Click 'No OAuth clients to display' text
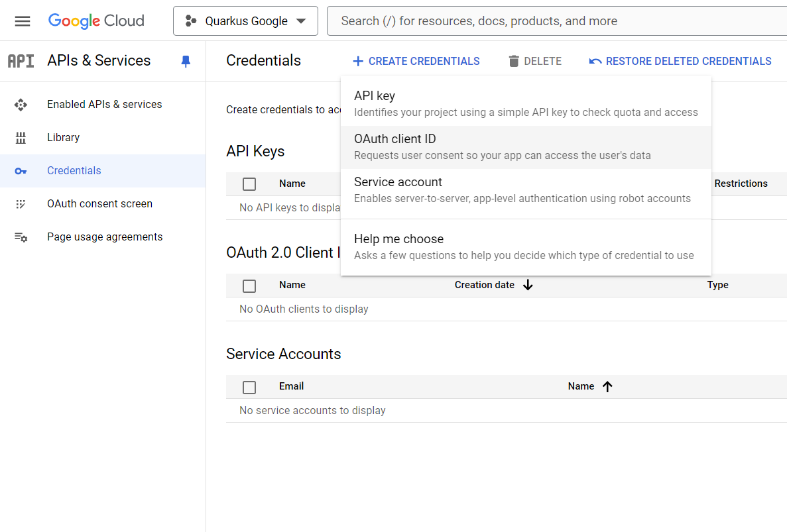 click(x=304, y=309)
